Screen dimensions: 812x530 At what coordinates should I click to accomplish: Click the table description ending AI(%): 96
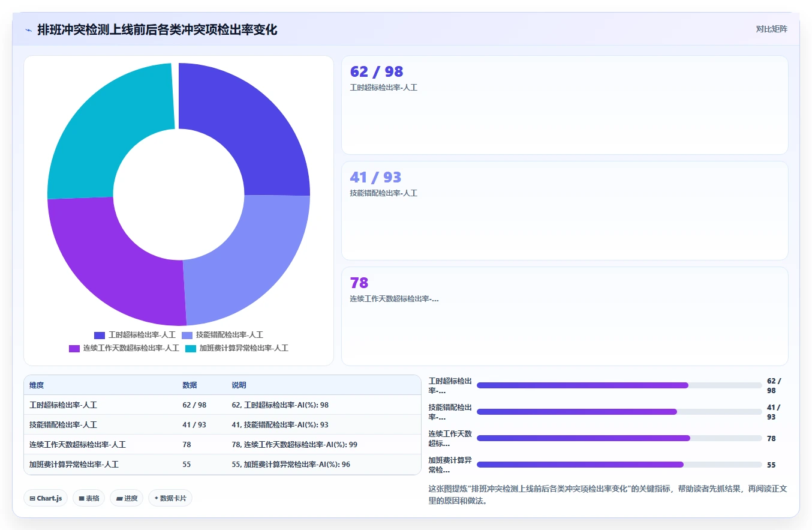(291, 465)
